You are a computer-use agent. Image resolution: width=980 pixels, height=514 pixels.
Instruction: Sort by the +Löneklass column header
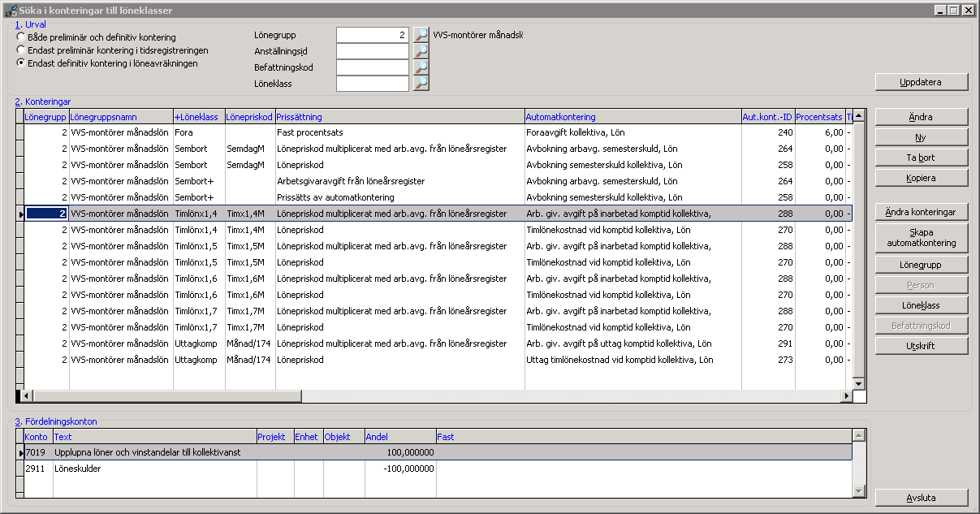click(199, 117)
